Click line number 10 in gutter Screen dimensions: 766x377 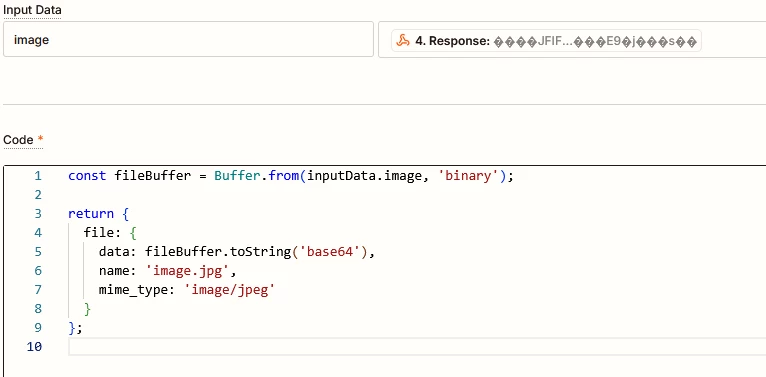(x=34, y=347)
